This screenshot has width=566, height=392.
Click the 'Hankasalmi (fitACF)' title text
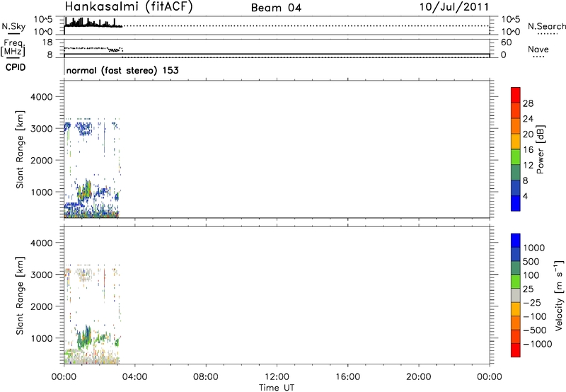tap(129, 6)
